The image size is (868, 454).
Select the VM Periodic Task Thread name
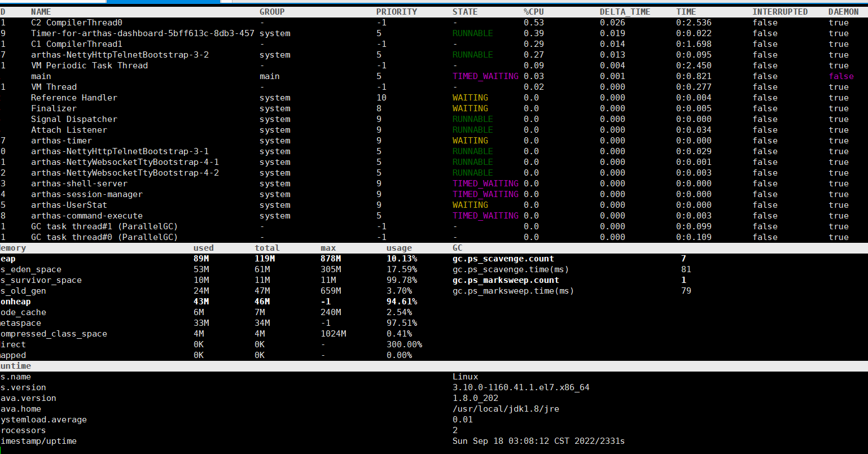pyautogui.click(x=89, y=66)
